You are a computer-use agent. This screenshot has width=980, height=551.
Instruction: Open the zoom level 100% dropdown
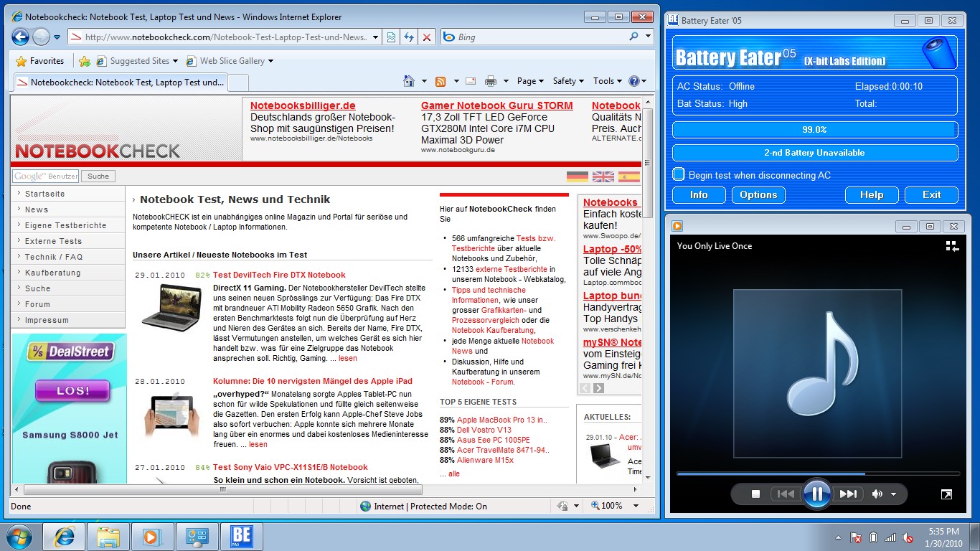pos(636,506)
